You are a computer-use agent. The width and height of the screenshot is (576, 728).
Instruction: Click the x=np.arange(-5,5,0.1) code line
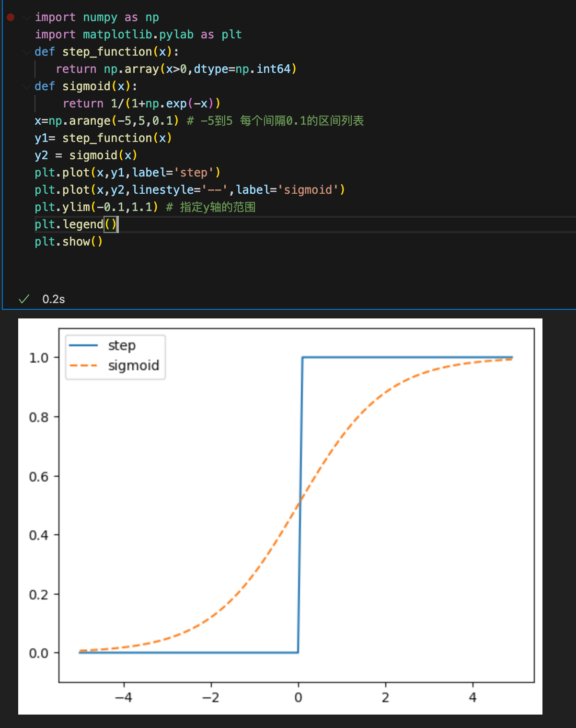[106, 121]
